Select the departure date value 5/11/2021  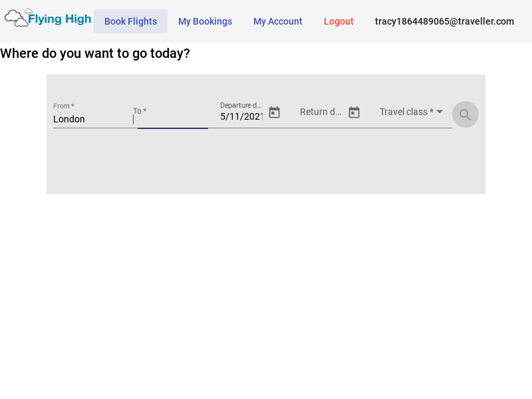pyautogui.click(x=241, y=116)
